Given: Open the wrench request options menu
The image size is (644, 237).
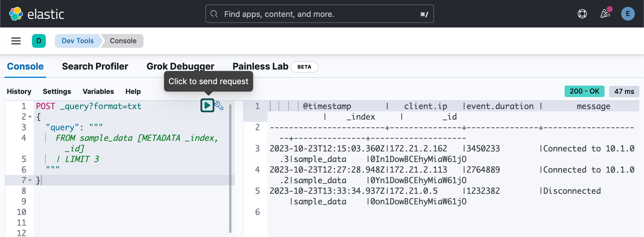Looking at the screenshot, I should (219, 106).
